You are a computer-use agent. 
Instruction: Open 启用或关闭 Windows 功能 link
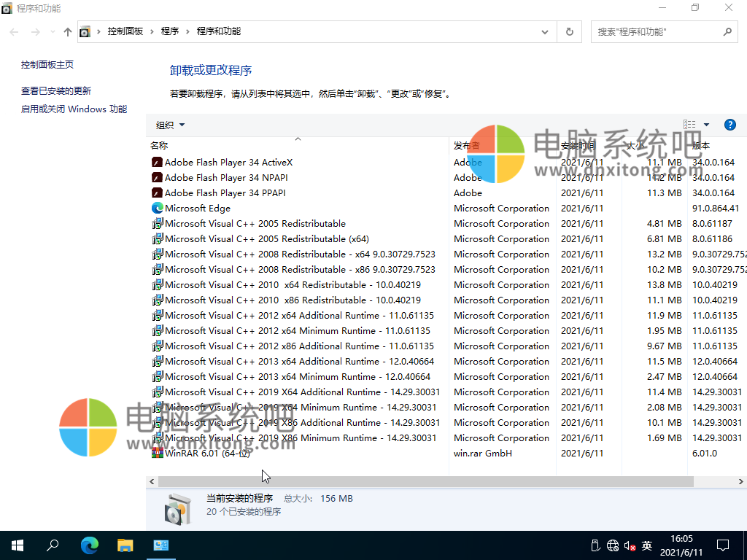(x=74, y=109)
